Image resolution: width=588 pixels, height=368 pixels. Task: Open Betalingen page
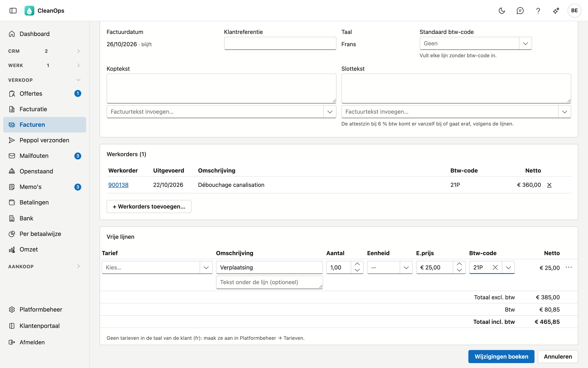pyautogui.click(x=45, y=202)
